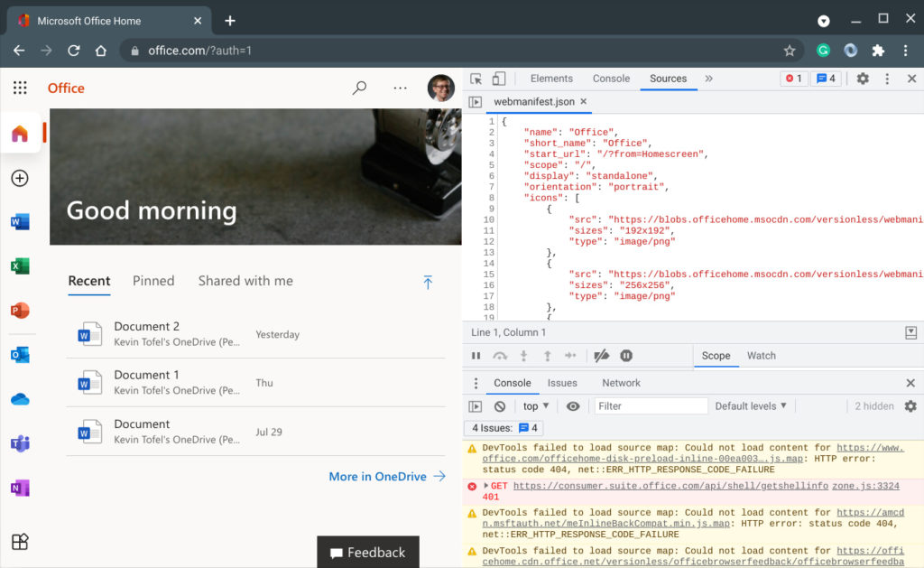Screen dimensions: 924x568
Task: Select the Scope tab
Action: (x=716, y=356)
